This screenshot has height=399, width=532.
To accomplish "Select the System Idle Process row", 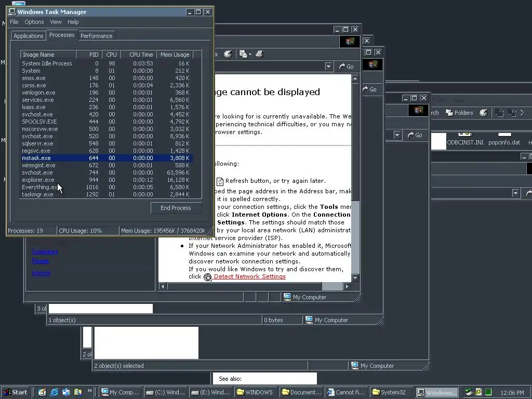I will tap(107, 63).
